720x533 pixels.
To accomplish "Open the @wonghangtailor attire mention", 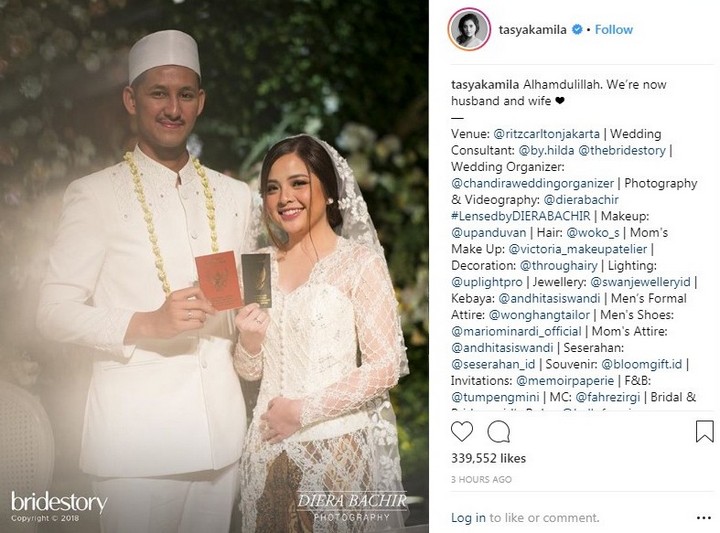I will click(539, 315).
